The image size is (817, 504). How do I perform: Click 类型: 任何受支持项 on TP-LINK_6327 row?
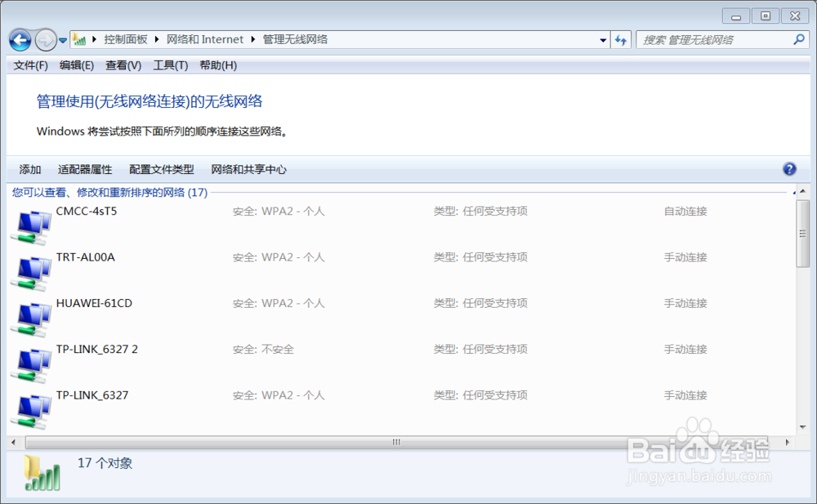point(480,395)
